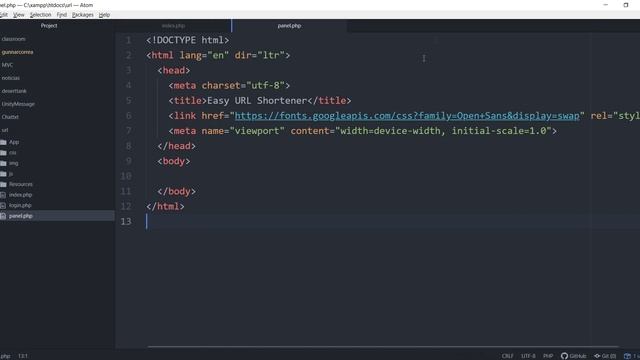Click the html lang="en" line
Screen dimensions: 640x360
(x=218, y=56)
